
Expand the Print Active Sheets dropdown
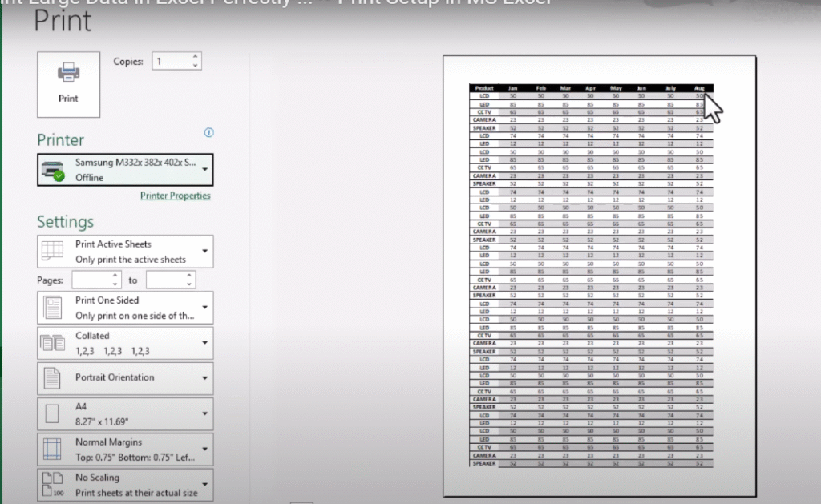(205, 252)
